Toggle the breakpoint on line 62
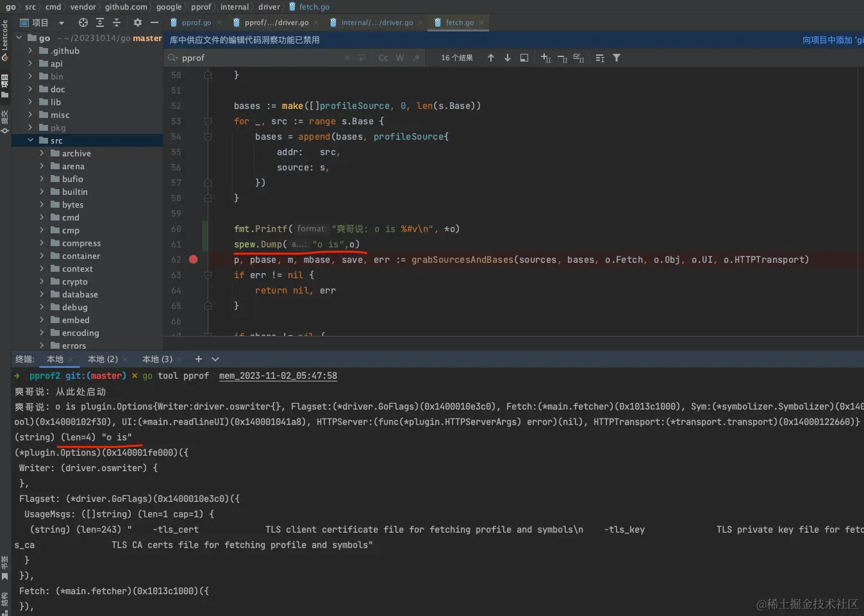Image resolution: width=864 pixels, height=616 pixels. [x=194, y=260]
